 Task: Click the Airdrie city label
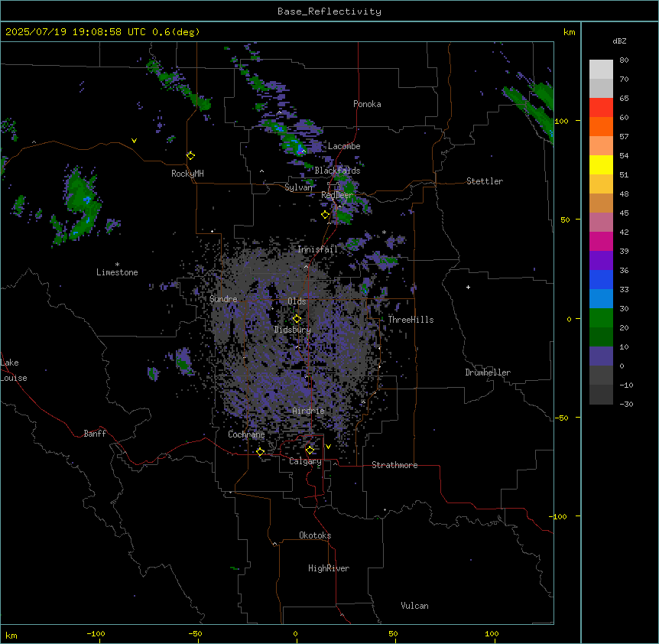tap(309, 411)
